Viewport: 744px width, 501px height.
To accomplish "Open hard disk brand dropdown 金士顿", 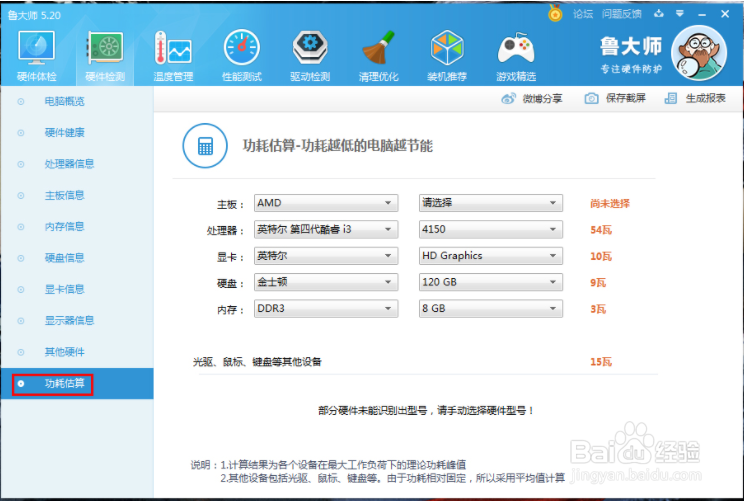I will tap(326, 282).
